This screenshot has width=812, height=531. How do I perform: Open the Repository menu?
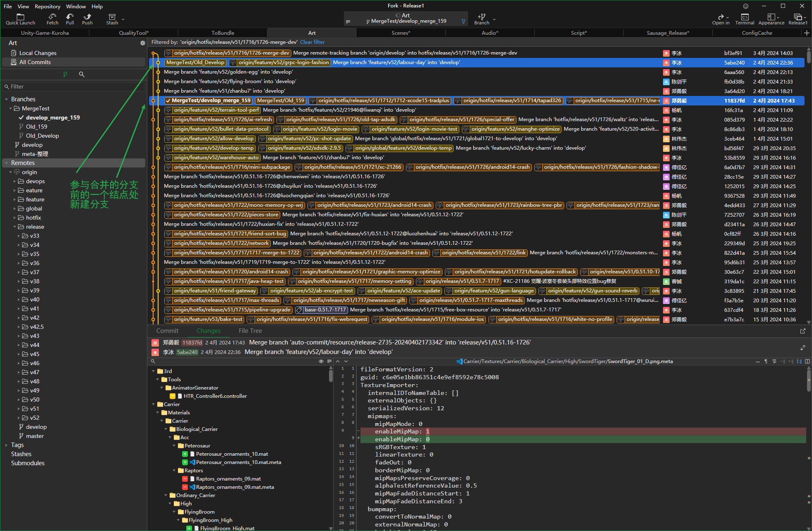47,6
